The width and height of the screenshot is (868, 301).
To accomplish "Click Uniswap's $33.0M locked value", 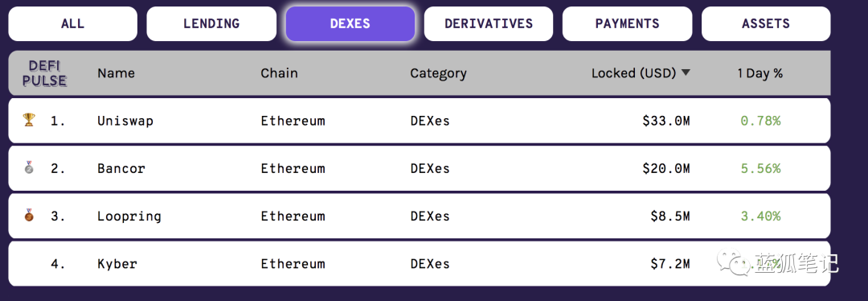I will [x=666, y=120].
